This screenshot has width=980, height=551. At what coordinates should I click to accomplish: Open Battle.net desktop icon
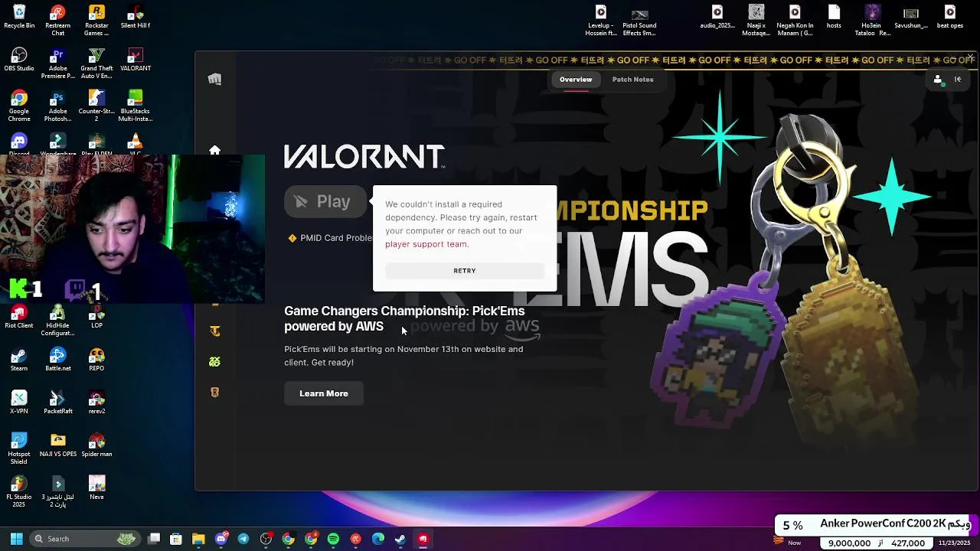click(x=58, y=360)
